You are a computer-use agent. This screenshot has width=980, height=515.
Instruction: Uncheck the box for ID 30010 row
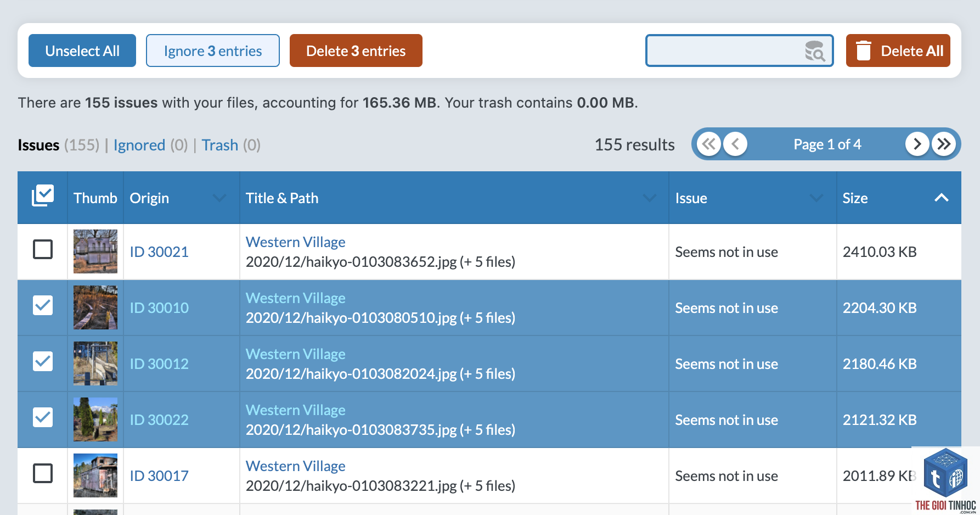pos(43,305)
